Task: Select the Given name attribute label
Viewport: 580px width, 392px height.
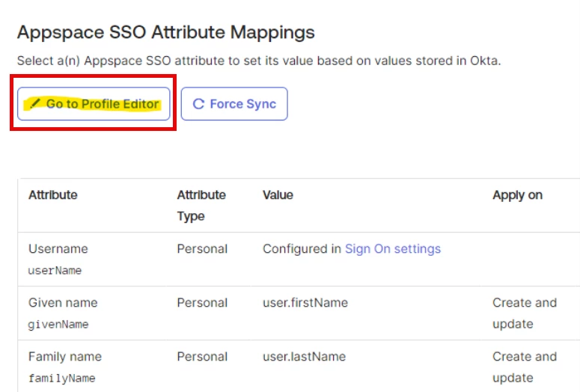Action: pos(63,303)
